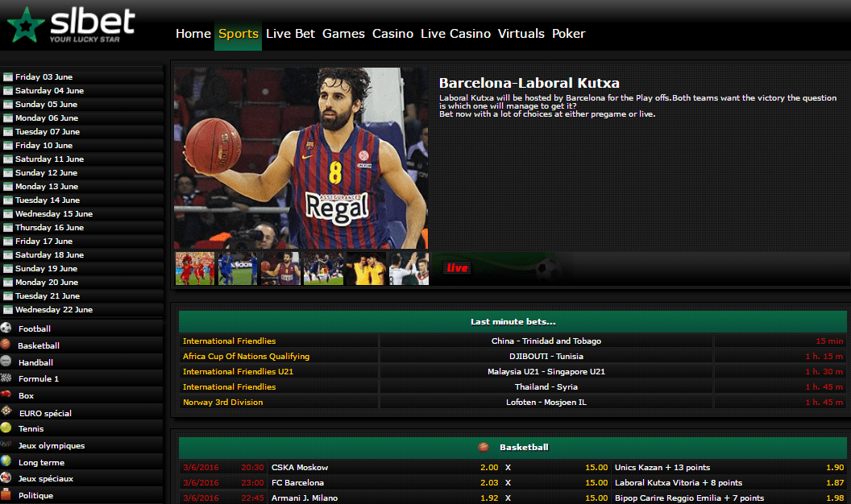Select the Handball sport icon
The height and width of the screenshot is (504, 851).
tap(6, 362)
